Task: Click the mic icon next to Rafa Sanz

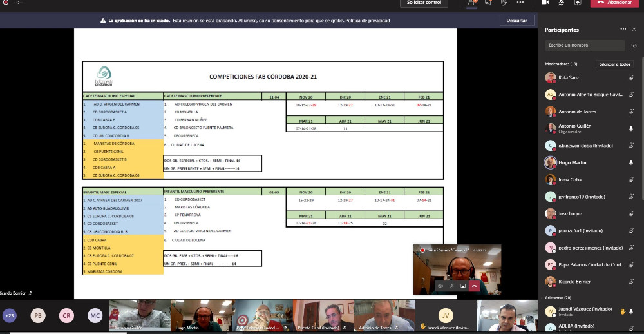Action: [631, 77]
